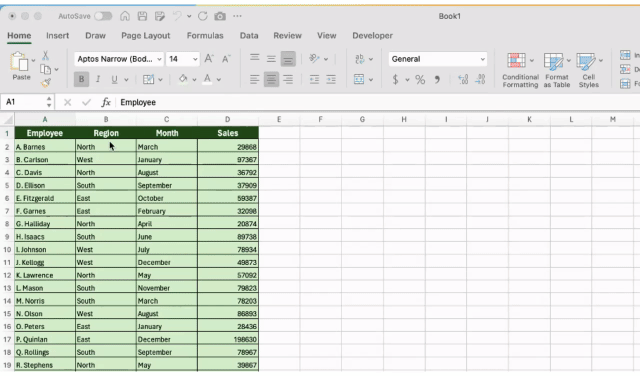Copy selection with the copy icon
The image size is (640, 376).
[46, 69]
